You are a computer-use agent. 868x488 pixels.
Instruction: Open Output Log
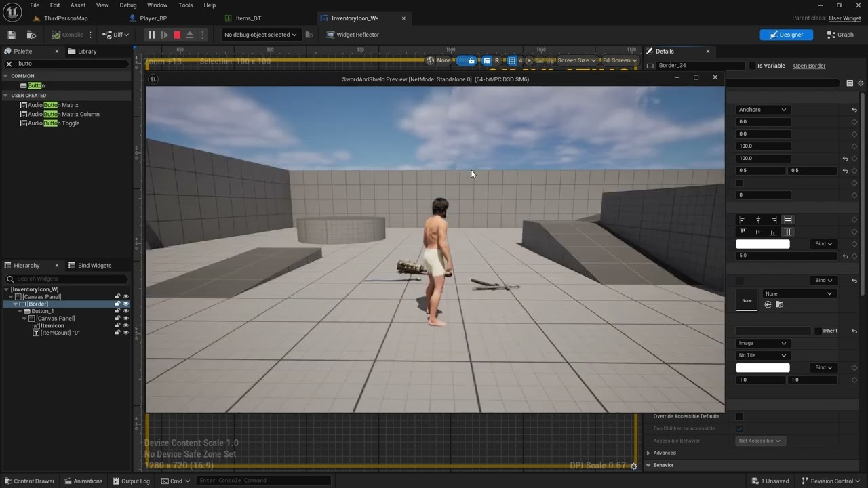pyautogui.click(x=131, y=481)
